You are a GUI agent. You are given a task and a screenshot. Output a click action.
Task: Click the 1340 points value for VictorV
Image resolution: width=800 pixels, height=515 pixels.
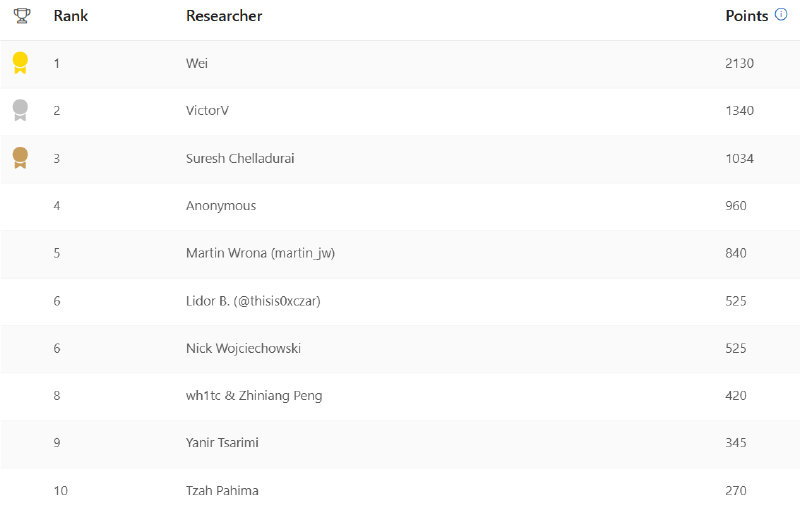(x=739, y=110)
